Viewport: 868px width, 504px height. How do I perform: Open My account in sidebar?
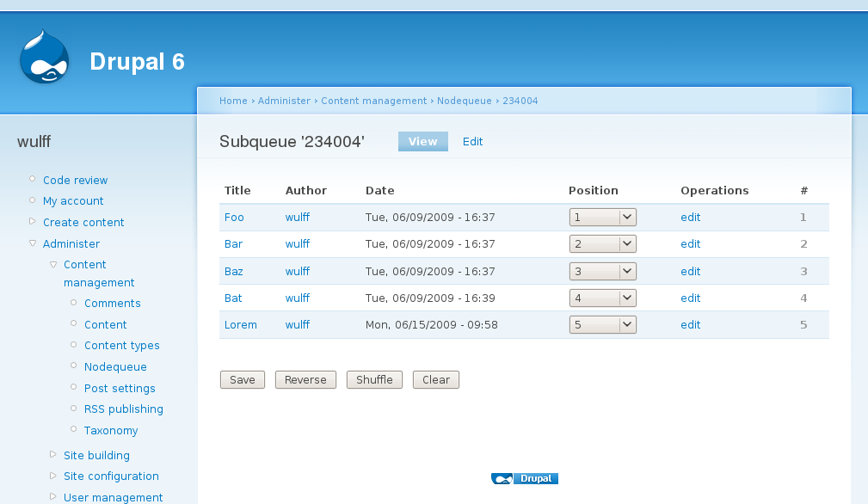(73, 200)
